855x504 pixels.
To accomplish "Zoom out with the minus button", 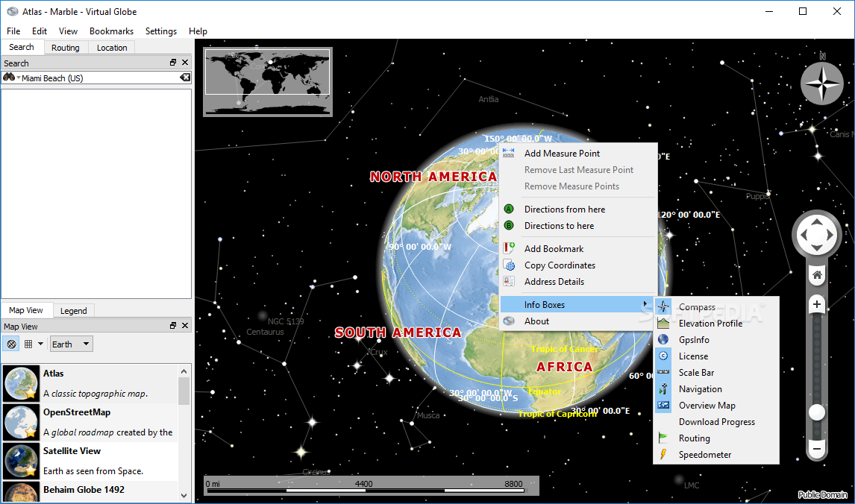I will pyautogui.click(x=817, y=449).
